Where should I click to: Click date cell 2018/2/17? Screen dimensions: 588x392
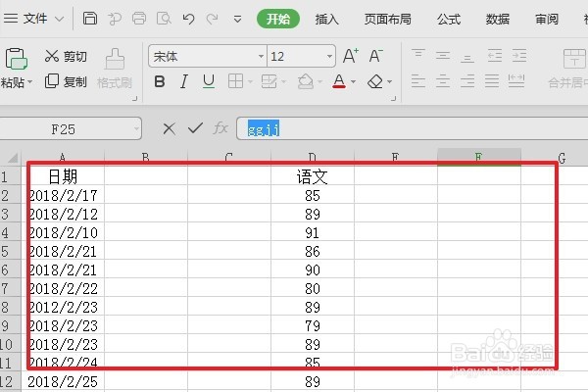pyautogui.click(x=63, y=195)
